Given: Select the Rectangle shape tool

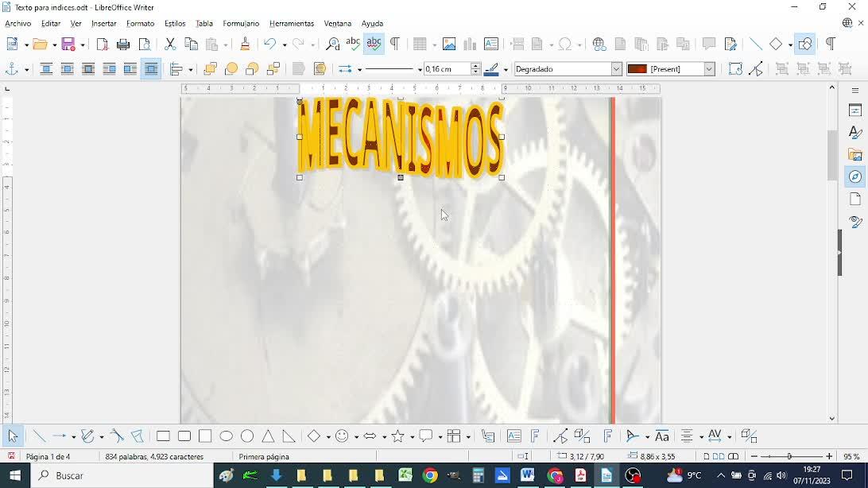Looking at the screenshot, I should point(163,436).
